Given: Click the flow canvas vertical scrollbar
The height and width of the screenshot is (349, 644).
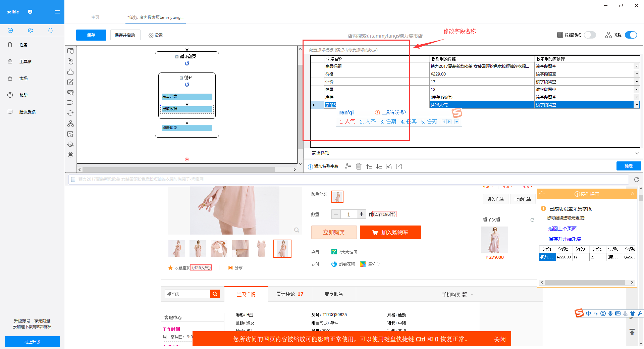Looking at the screenshot, I should pos(300,107).
